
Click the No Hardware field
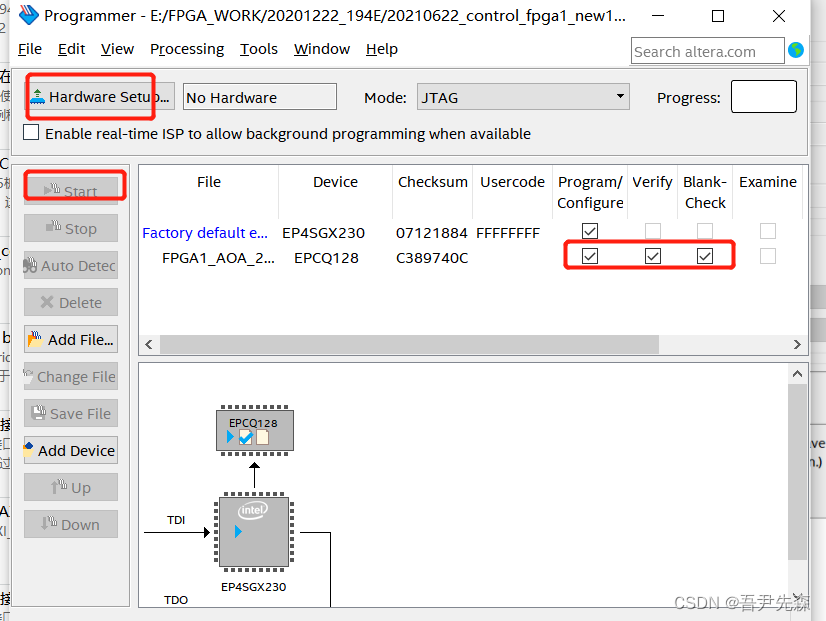260,97
